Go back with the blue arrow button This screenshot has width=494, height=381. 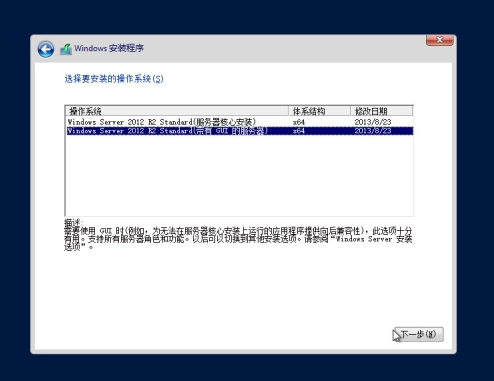pyautogui.click(x=46, y=50)
